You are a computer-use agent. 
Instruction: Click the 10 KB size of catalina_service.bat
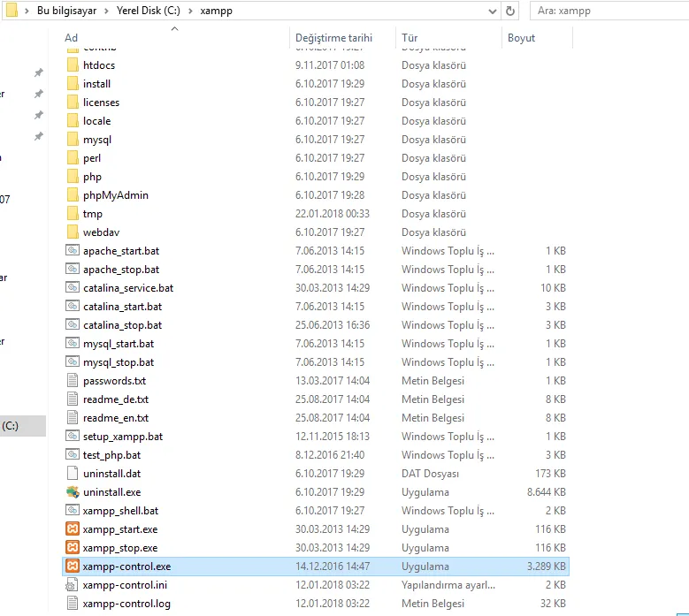pos(553,287)
